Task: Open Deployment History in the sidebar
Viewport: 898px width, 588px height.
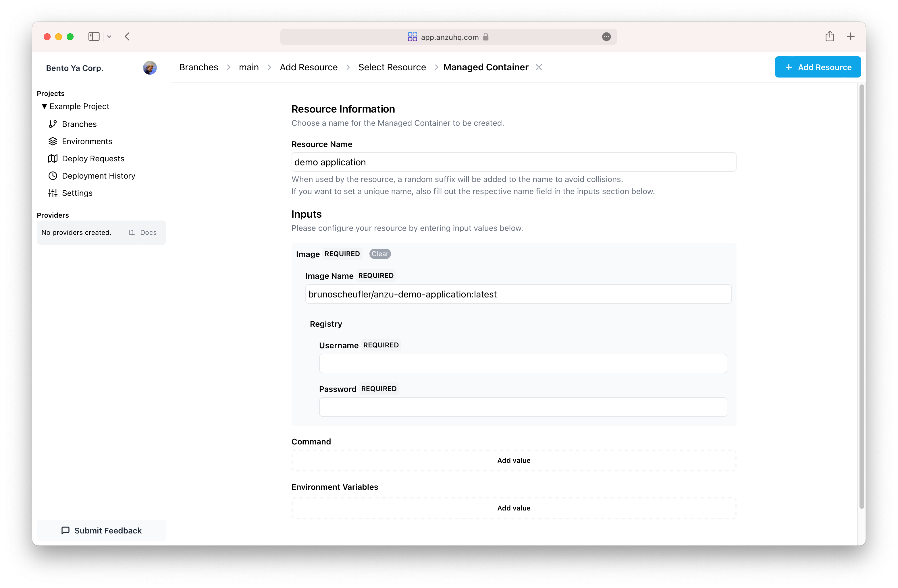Action: [x=99, y=176]
